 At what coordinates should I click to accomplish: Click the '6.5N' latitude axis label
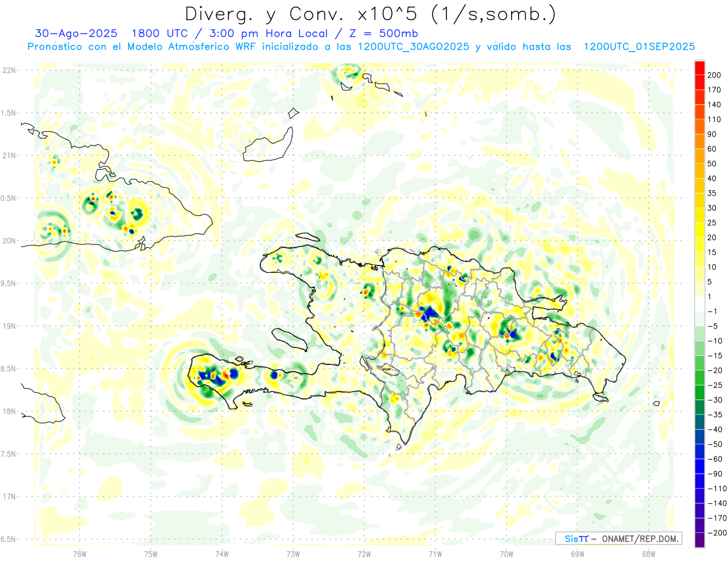pyautogui.click(x=9, y=539)
